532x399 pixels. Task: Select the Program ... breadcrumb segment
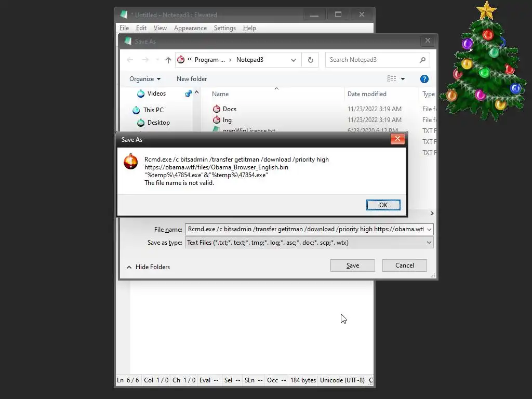[x=209, y=60]
